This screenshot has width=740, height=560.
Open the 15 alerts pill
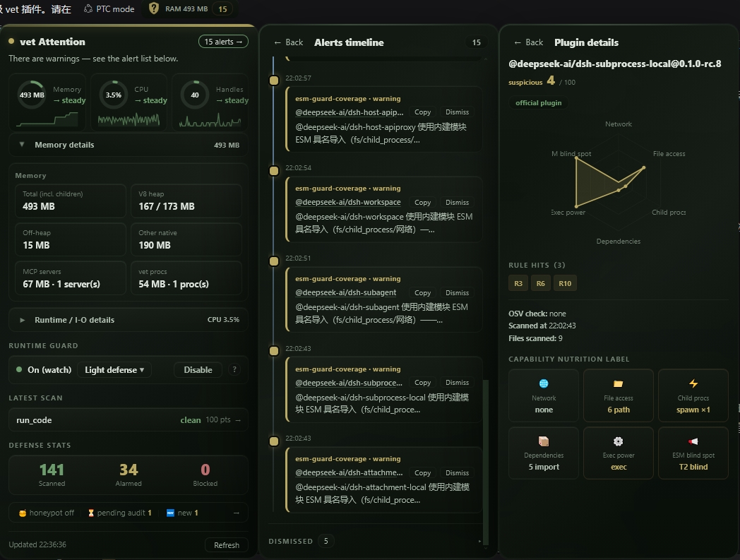click(x=223, y=42)
